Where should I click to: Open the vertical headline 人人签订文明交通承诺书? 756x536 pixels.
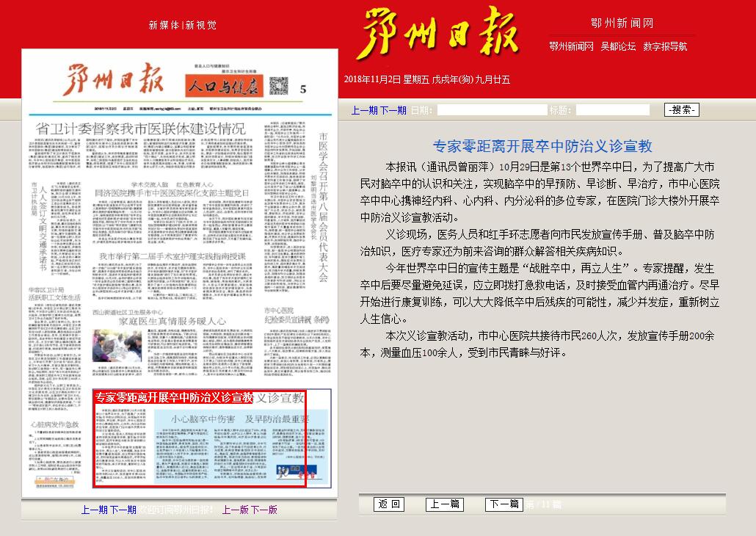(43, 228)
